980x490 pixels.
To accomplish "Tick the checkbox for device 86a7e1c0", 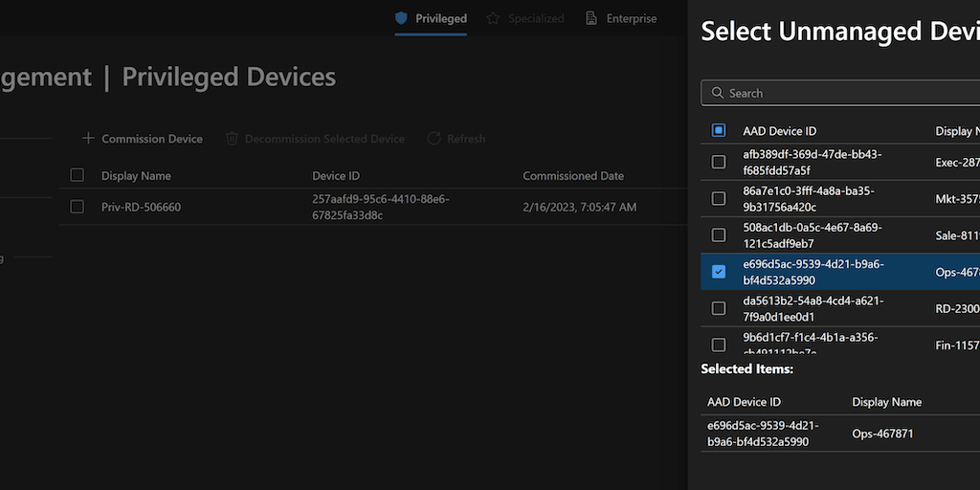I will (x=719, y=199).
